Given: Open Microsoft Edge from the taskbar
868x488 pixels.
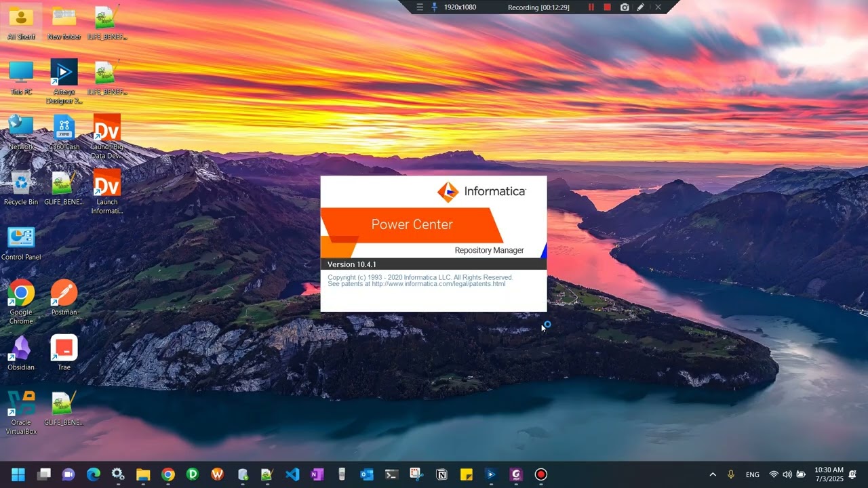Looking at the screenshot, I should (94, 474).
